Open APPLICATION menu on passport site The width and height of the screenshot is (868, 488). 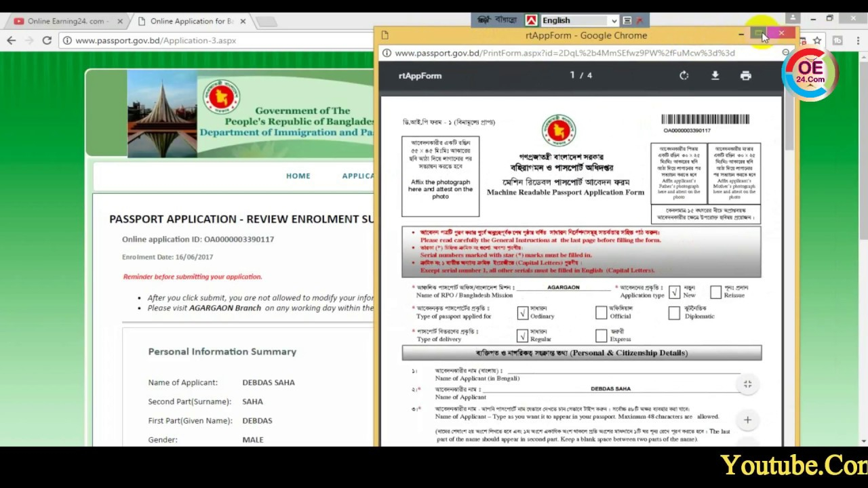(358, 176)
